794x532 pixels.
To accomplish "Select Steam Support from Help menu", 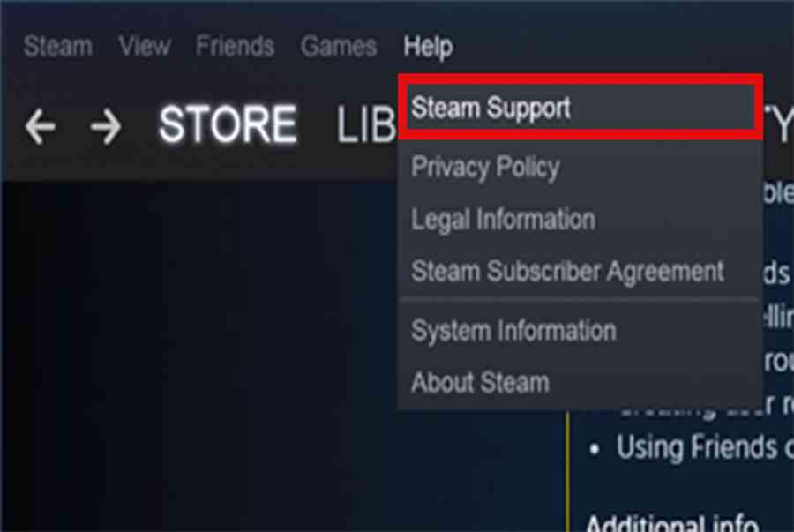I will click(x=581, y=108).
